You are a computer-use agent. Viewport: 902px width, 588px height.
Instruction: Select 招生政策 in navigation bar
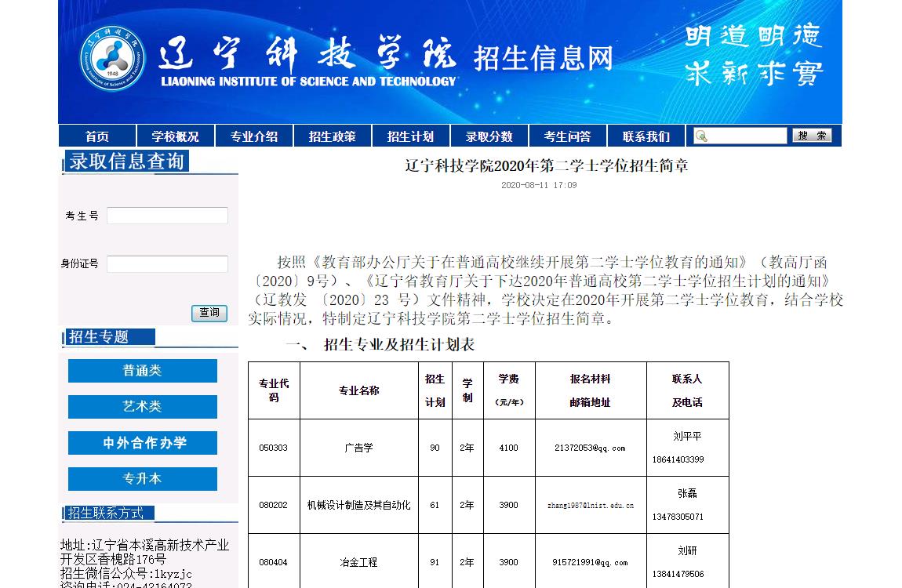(x=332, y=136)
